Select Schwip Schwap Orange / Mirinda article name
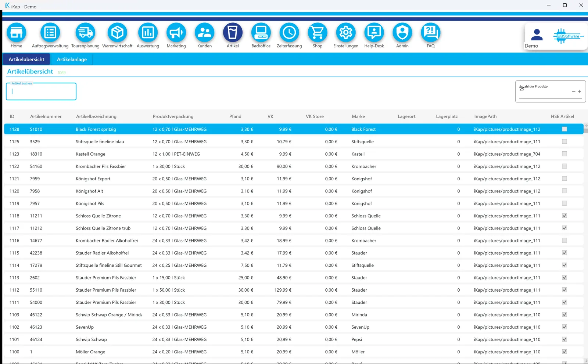 (x=109, y=315)
